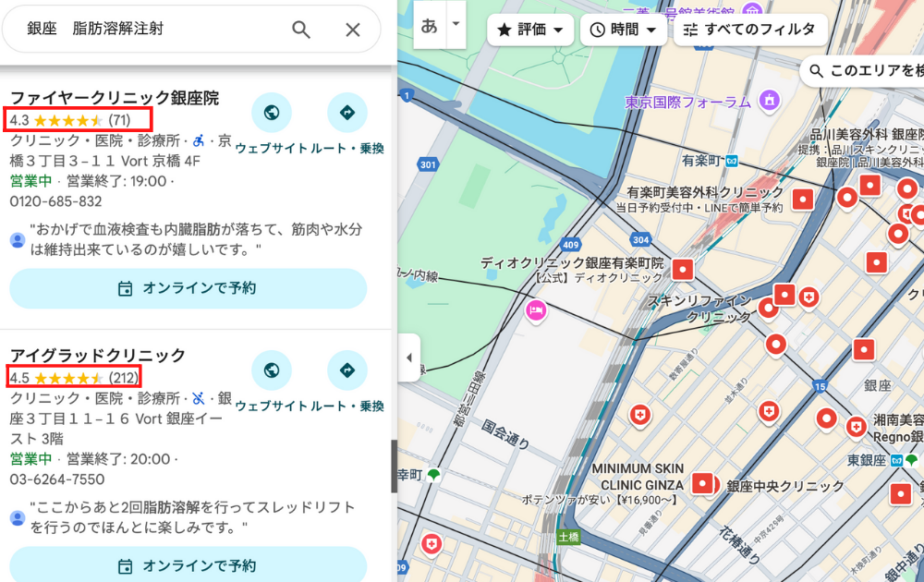Click the green tree icon beside 幸町
Screen dimensions: 924x582
point(433,475)
